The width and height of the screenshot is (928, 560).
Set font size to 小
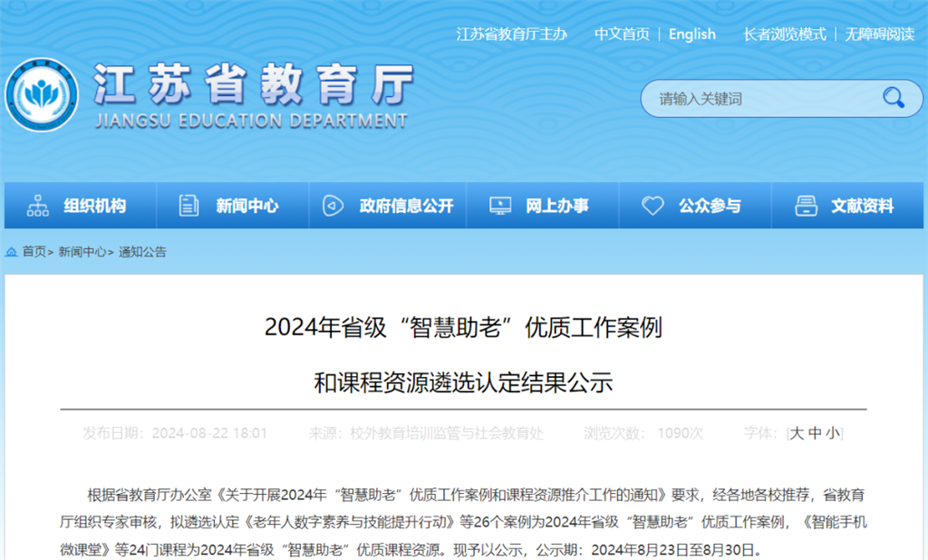tap(833, 433)
